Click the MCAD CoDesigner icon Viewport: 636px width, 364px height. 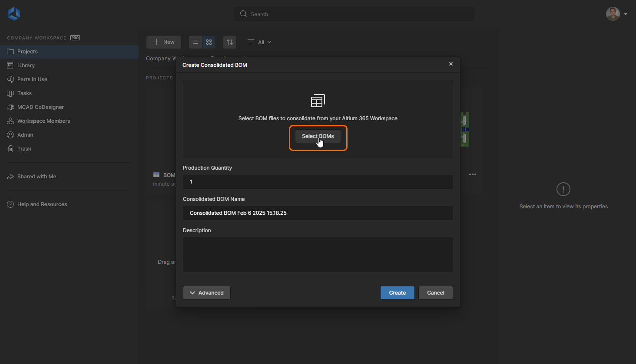pos(10,107)
